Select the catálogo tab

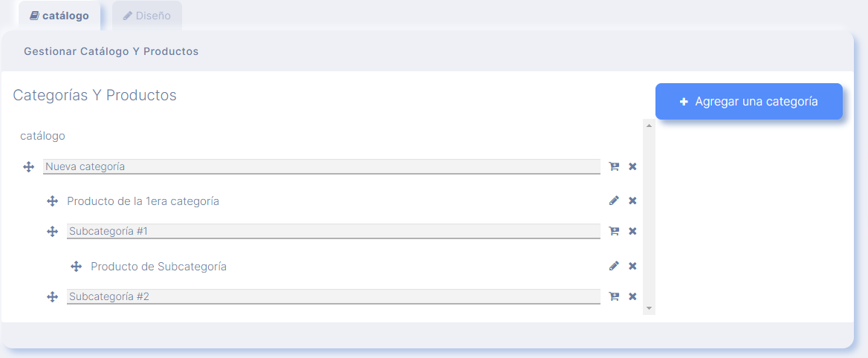tap(59, 16)
